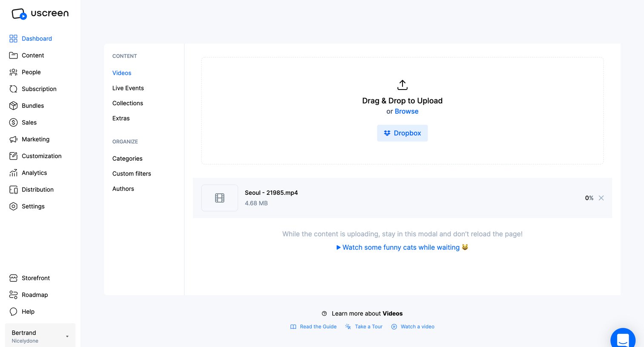Click the Settings hexagon icon
This screenshot has width=644, height=347.
coord(13,206)
